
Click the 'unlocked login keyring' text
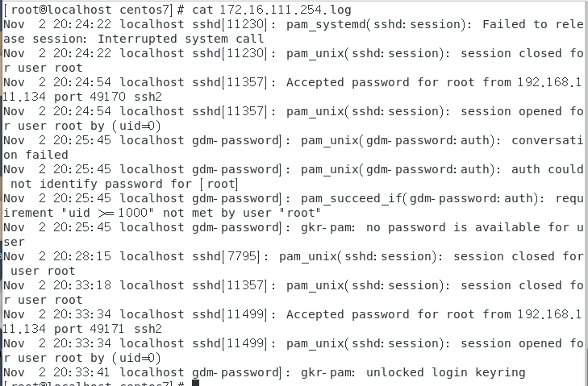click(x=446, y=372)
